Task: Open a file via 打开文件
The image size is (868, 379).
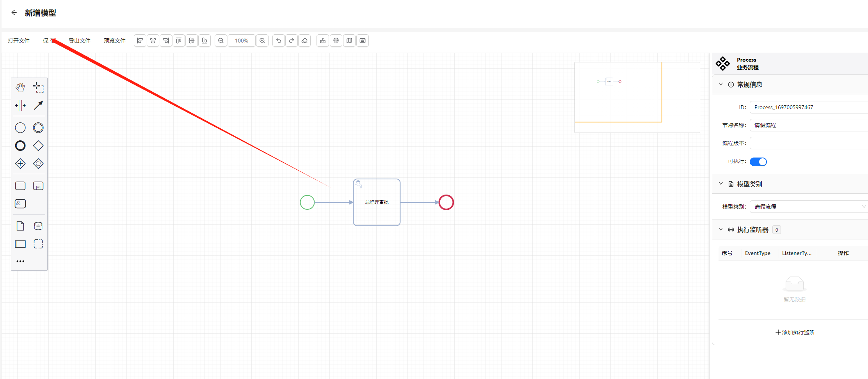Action: (x=19, y=41)
